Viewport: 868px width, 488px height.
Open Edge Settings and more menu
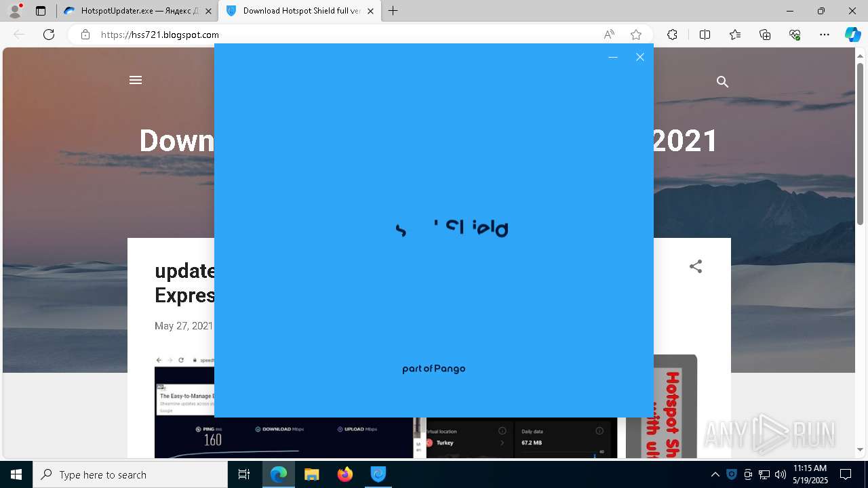[825, 35]
